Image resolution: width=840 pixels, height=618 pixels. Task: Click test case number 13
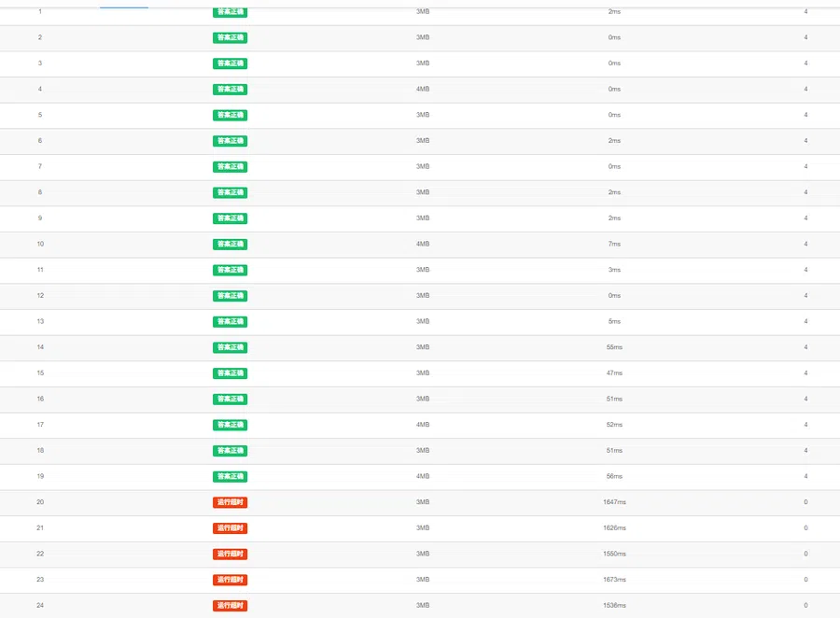(40, 321)
